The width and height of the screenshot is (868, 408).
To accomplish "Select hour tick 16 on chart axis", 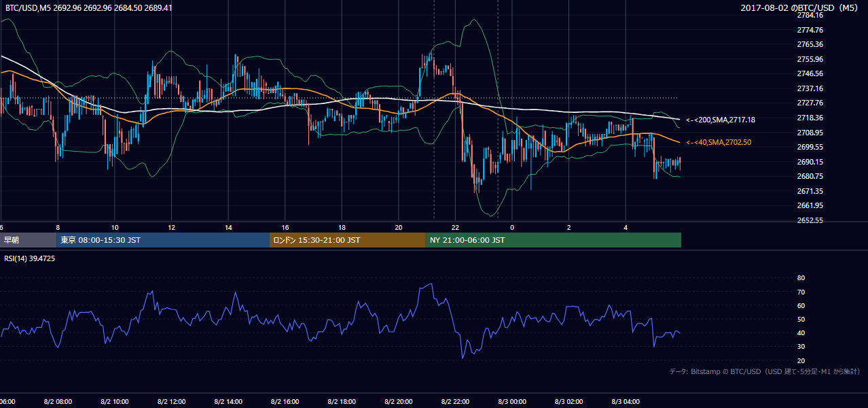I will (x=285, y=227).
